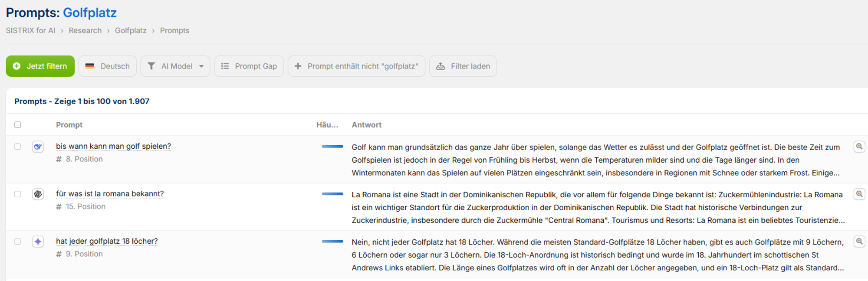The image size is (868, 281).
Task: Check the box for 'bis wann kann man golf spielen?'
Action: [18, 147]
